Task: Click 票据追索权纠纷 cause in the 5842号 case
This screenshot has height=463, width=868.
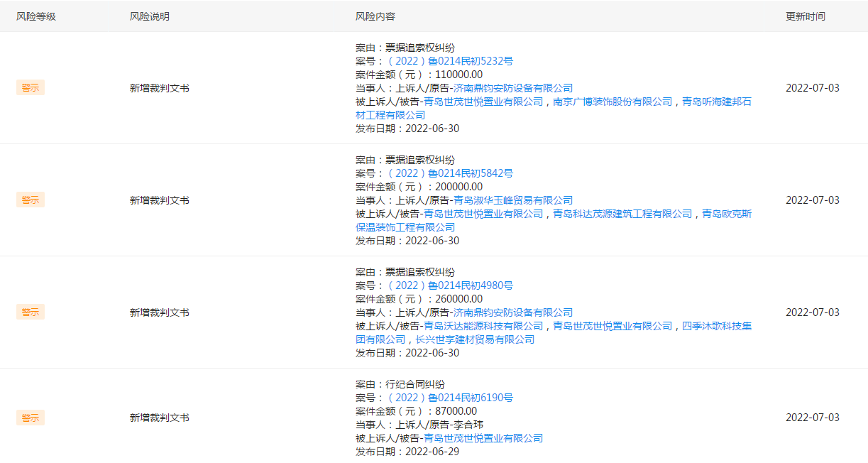Action: click(x=420, y=160)
